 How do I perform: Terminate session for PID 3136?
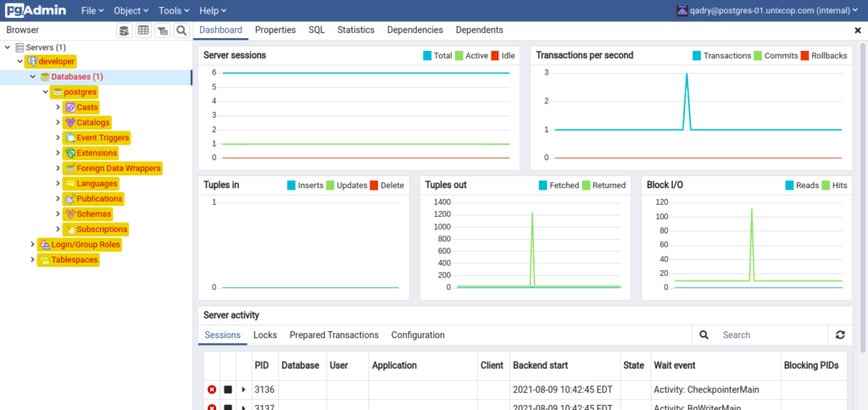[x=211, y=390]
